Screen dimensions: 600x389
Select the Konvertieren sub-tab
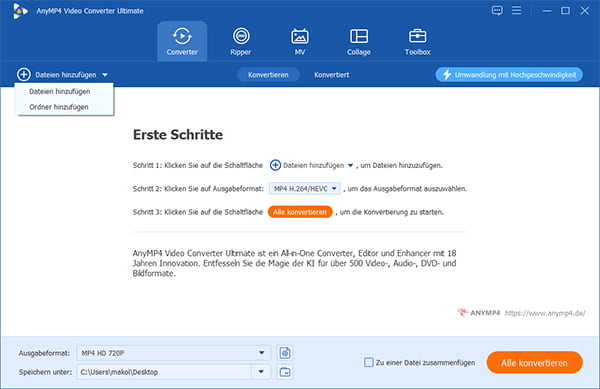tap(268, 75)
